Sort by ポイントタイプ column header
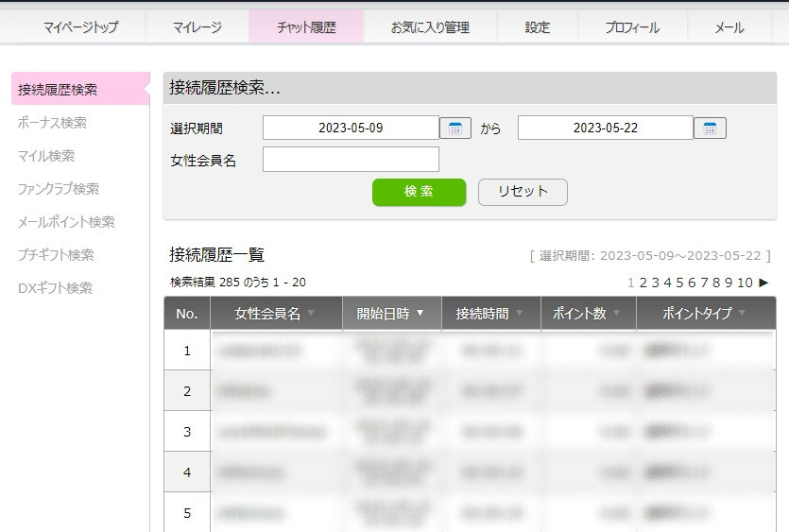The image size is (789, 532). pos(704,314)
